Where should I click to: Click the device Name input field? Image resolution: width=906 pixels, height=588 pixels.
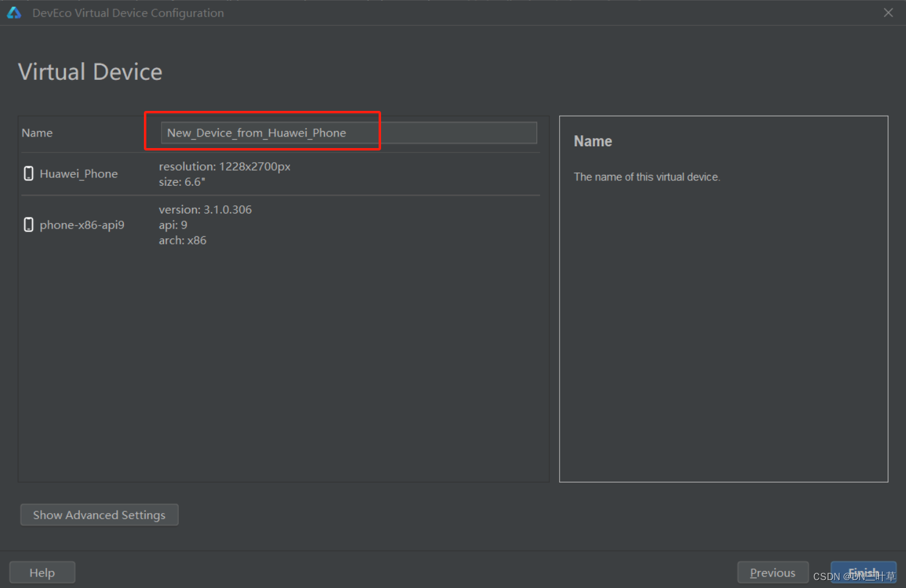(349, 133)
